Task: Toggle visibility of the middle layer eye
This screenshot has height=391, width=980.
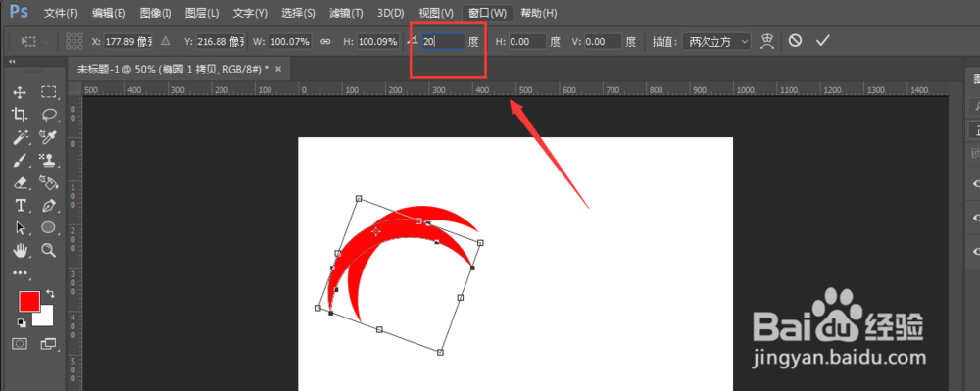Action: point(976,217)
